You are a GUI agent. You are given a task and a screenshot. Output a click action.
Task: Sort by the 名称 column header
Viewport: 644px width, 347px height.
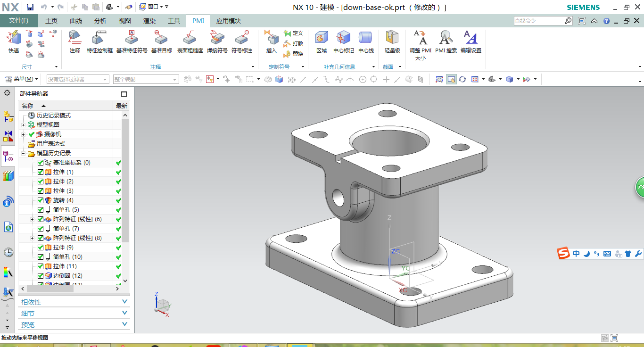point(66,106)
